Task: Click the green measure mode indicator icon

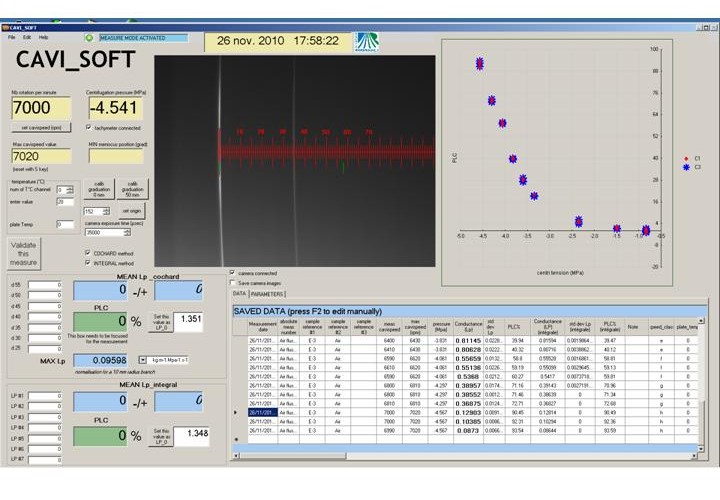Action: coord(88,37)
